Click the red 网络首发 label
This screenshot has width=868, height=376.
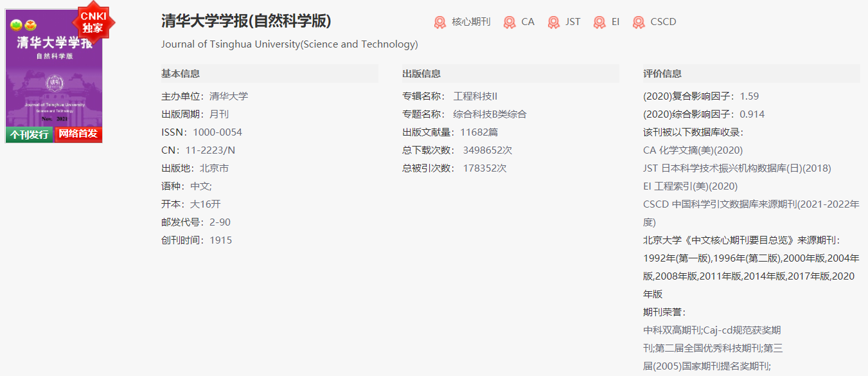[x=78, y=134]
